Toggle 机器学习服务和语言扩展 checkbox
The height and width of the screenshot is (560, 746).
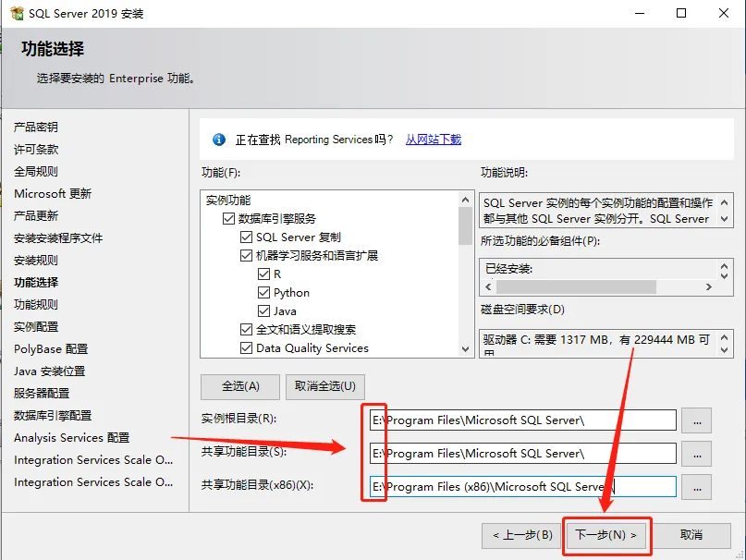(246, 255)
